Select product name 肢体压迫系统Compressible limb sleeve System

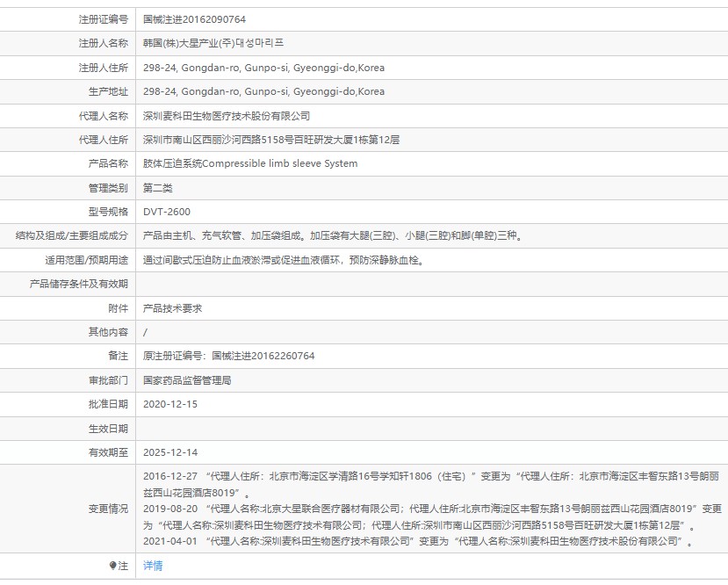250,163
